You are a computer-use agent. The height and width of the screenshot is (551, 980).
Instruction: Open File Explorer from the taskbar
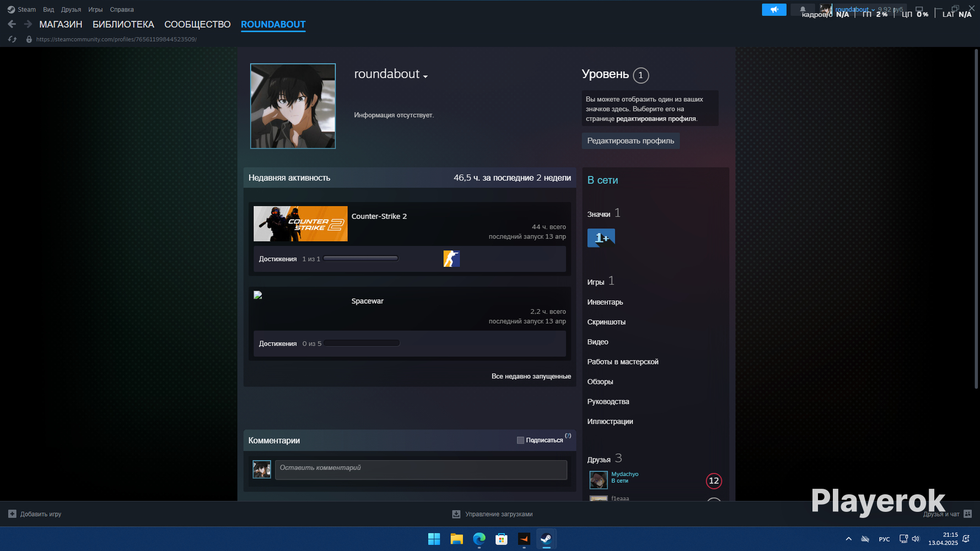pos(456,539)
